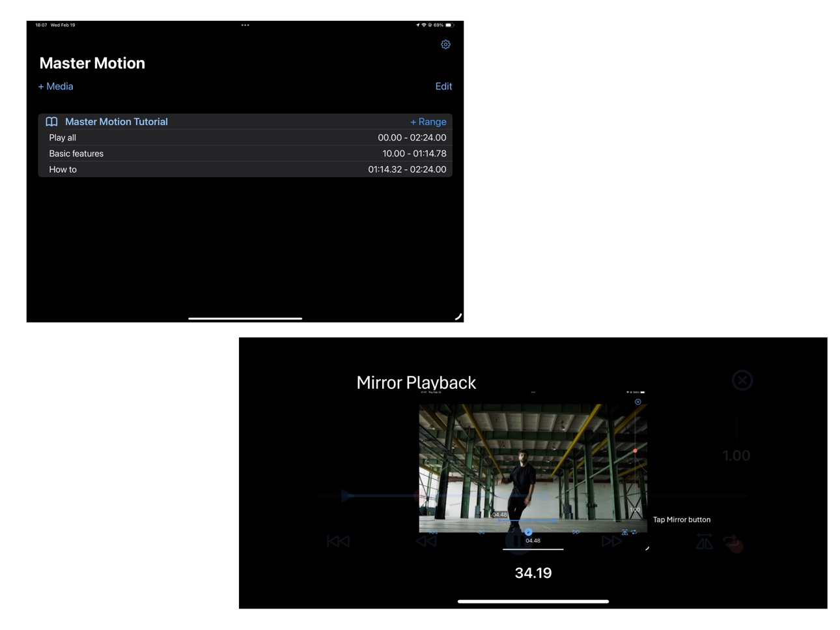Tap the three-dot multitasking menu at top
This screenshot has width=840, height=630.
coord(245,25)
